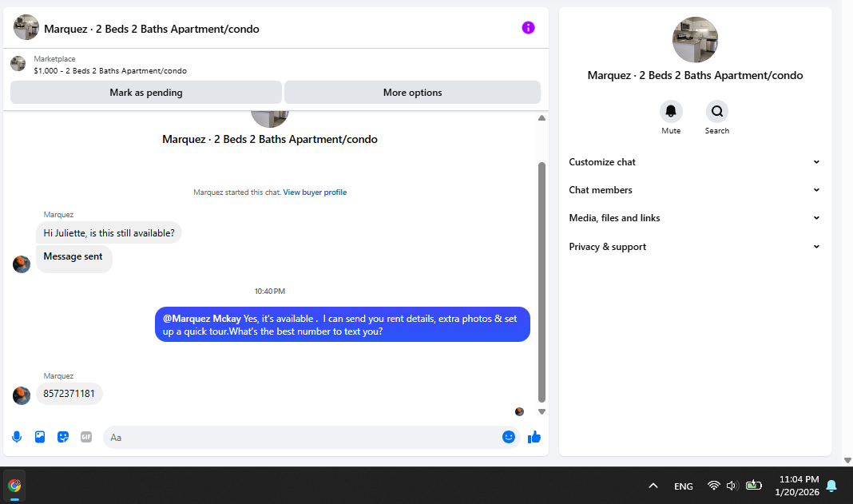
Task: Mute conversation with the bell icon
Action: pos(671,112)
